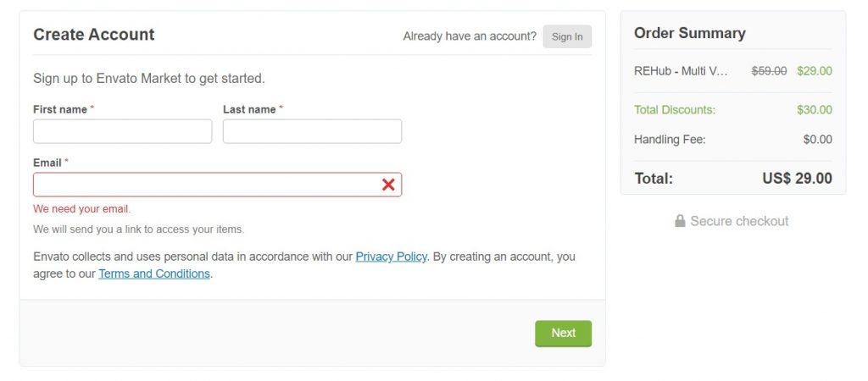This screenshot has height=381, width=868.
Task: Focus the First name input field
Action: 122,131
